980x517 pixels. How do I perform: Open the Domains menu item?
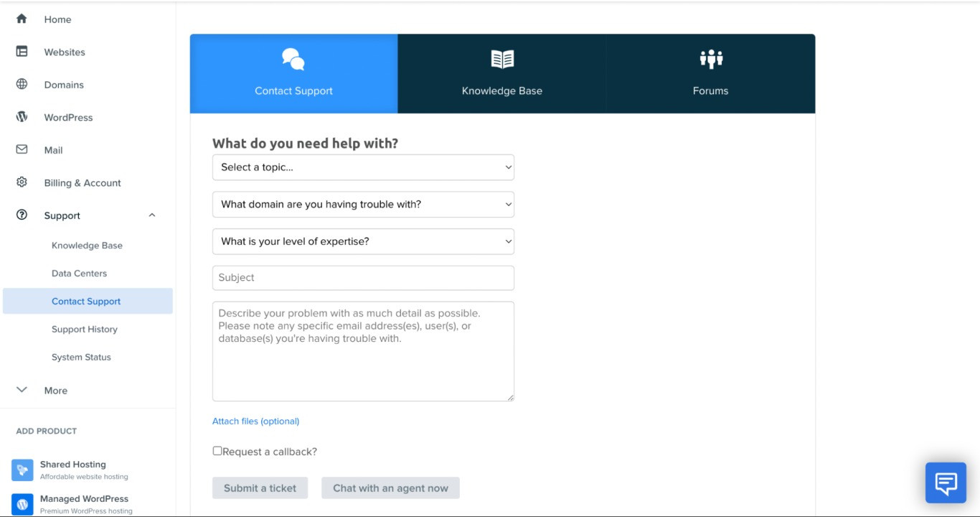click(x=64, y=85)
